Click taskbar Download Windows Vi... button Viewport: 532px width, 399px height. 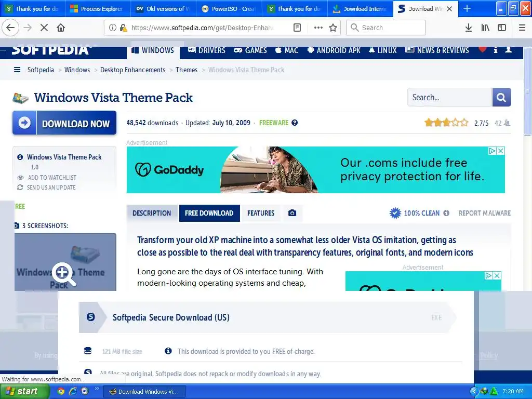click(144, 392)
